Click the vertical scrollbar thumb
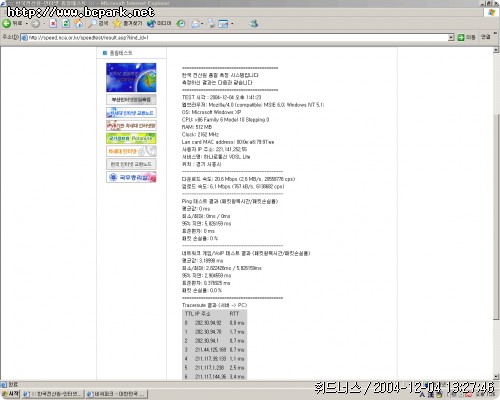 click(496, 217)
